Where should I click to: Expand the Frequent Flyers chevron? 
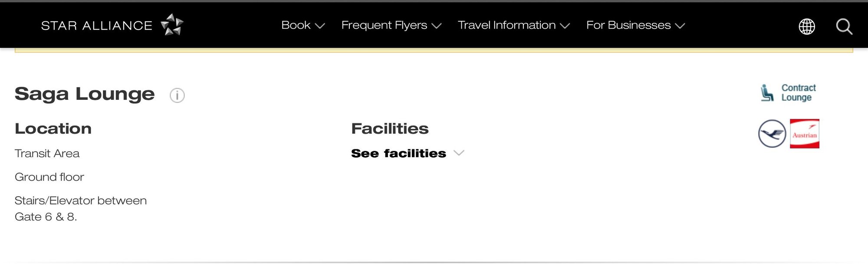(x=437, y=26)
